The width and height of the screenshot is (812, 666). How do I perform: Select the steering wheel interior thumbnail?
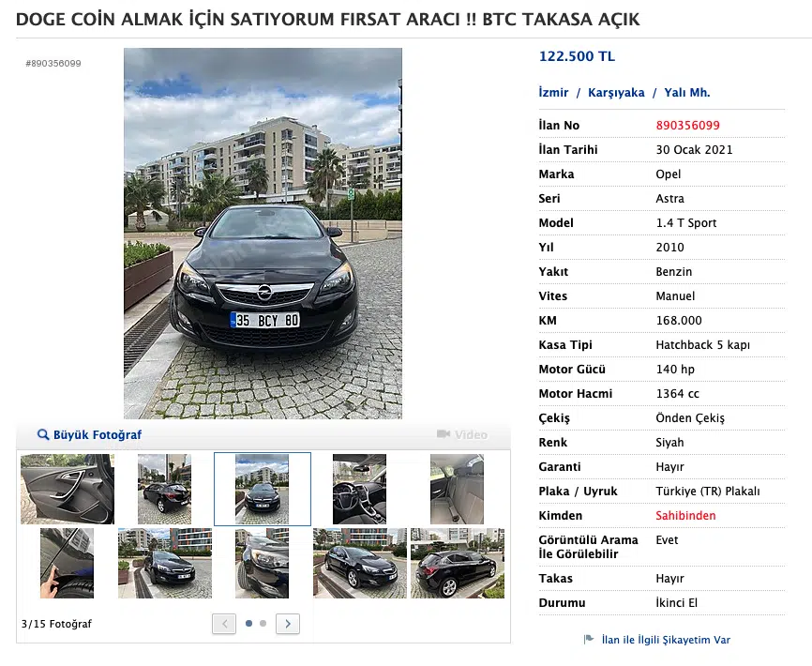coord(359,489)
